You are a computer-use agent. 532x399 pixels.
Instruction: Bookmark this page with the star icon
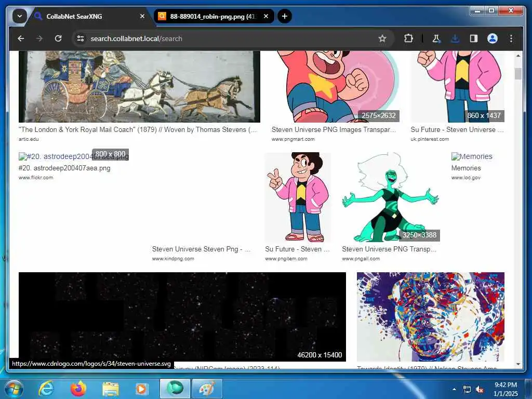pyautogui.click(x=382, y=38)
